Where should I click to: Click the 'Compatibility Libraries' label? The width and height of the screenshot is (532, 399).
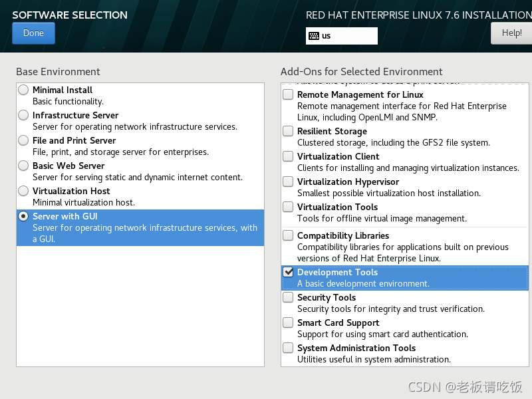[x=343, y=235]
